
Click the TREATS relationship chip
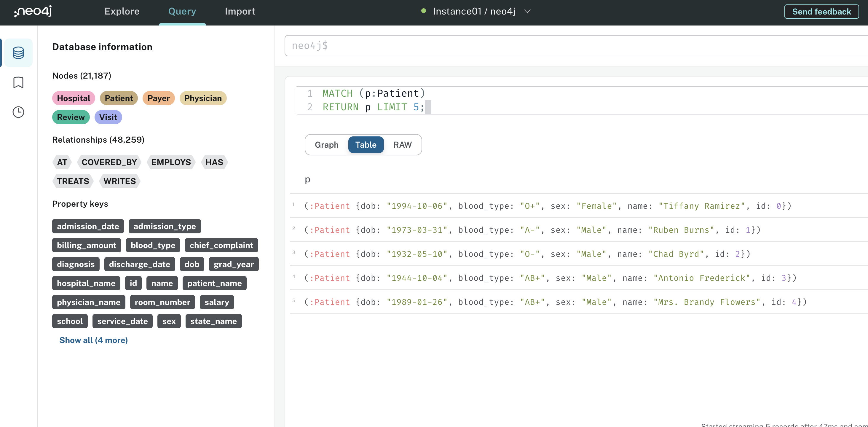73,181
